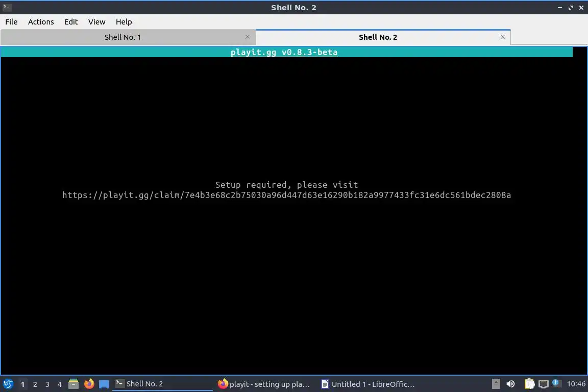
Task: Switch to workspace 2
Action: coord(35,384)
